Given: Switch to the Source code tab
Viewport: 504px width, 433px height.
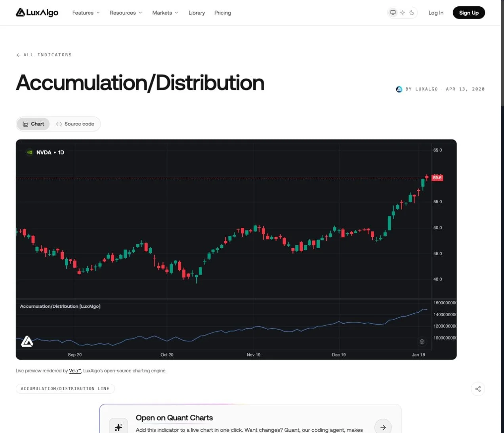Looking at the screenshot, I should [75, 124].
